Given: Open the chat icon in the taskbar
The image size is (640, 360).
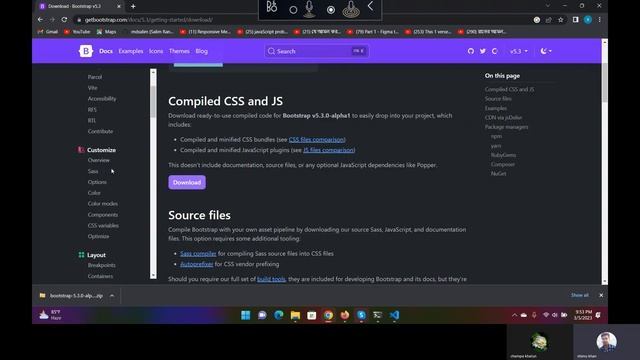Looking at the screenshot, I should (x=262, y=315).
